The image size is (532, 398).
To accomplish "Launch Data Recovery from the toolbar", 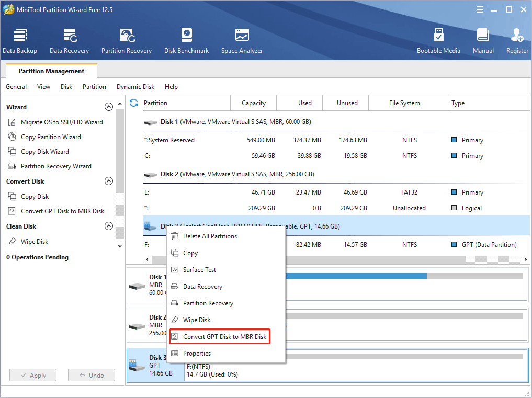I will (69, 41).
